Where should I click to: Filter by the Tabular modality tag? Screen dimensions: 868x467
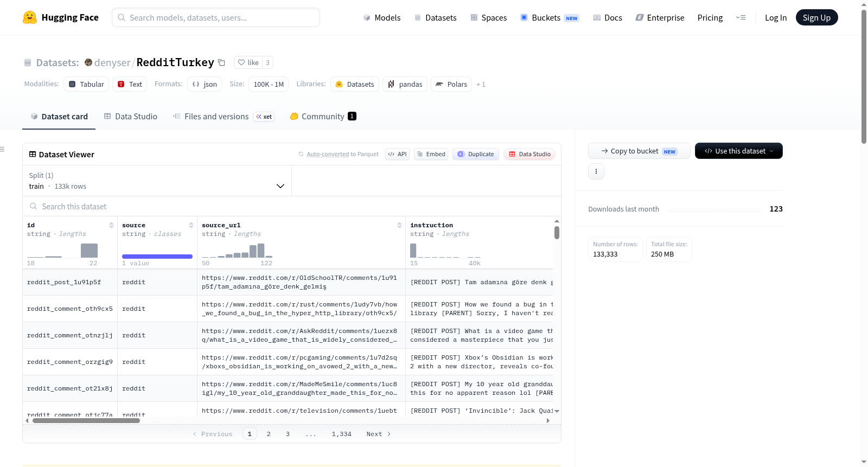tap(86, 84)
